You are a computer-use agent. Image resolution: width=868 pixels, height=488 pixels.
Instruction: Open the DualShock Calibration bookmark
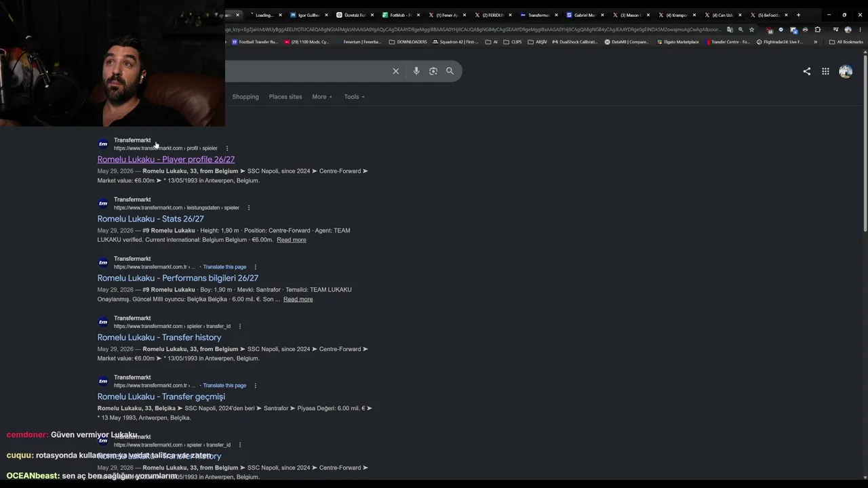(x=575, y=42)
